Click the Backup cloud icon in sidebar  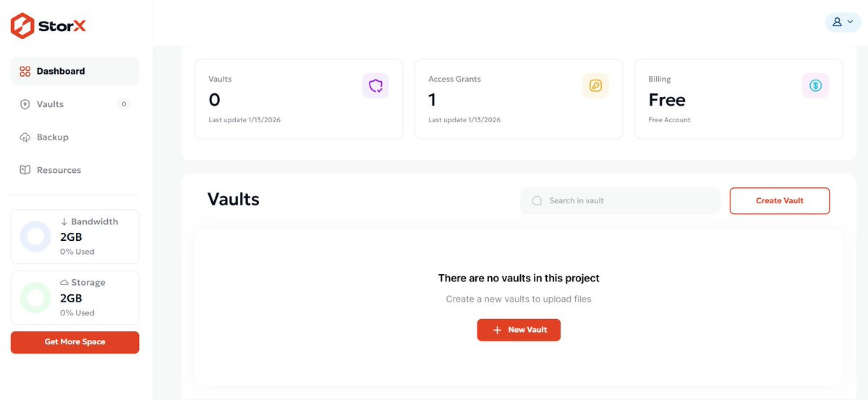(x=25, y=137)
